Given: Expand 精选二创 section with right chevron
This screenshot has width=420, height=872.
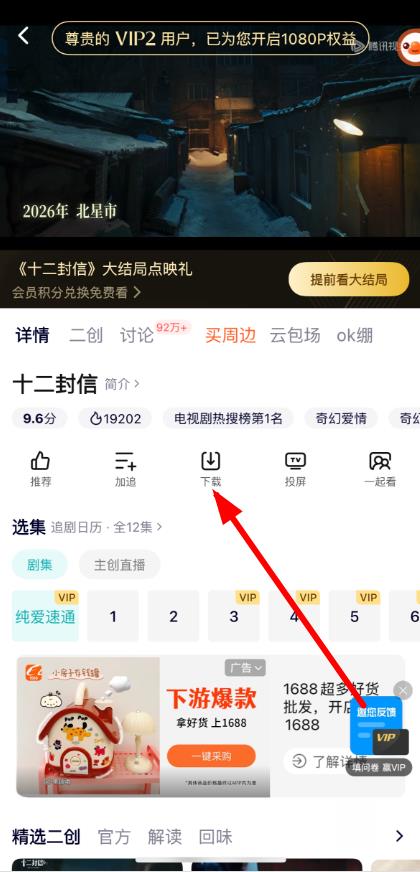Looking at the screenshot, I should 399,836.
